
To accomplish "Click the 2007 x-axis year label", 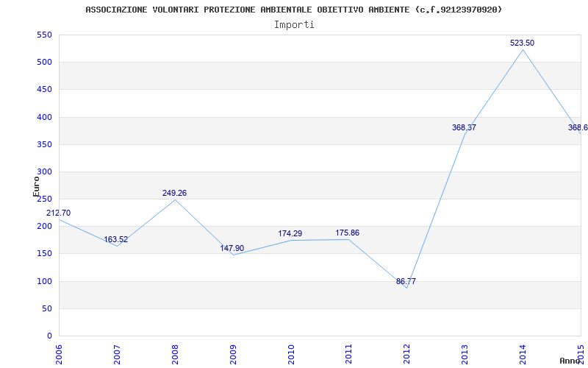I will click(117, 355).
